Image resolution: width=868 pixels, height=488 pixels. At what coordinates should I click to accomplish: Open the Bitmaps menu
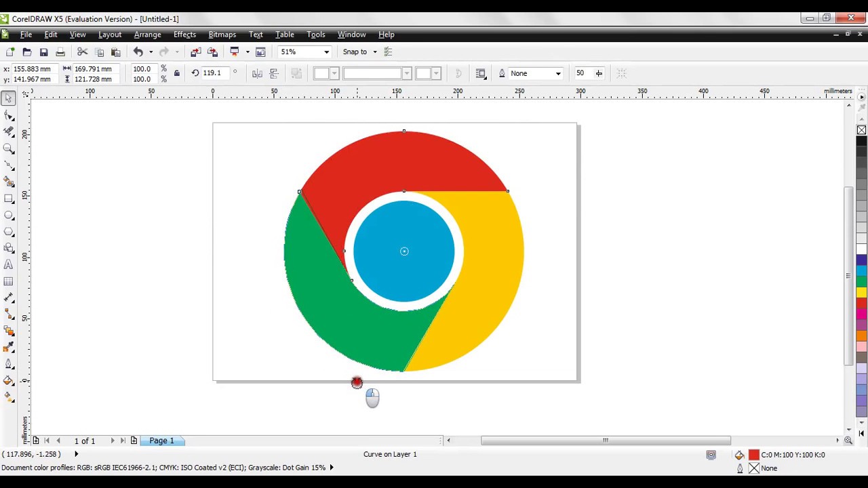222,35
